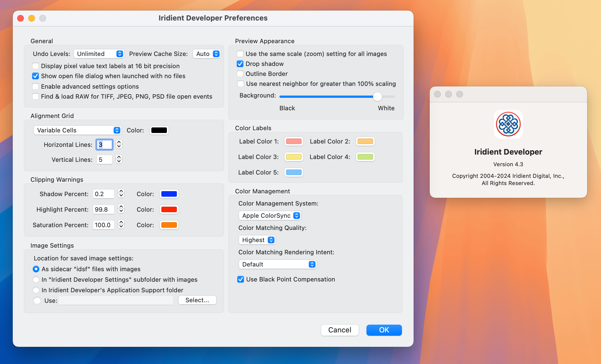Enable the Outline Border checkbox
601x364 pixels.
(x=240, y=74)
